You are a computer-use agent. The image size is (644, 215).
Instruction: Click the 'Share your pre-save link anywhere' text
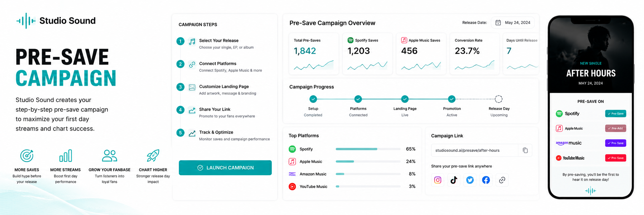click(461, 166)
